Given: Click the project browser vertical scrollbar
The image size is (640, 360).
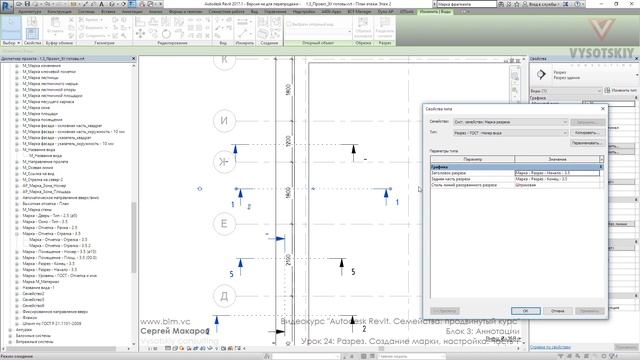Looking at the screenshot, I should point(133,238).
